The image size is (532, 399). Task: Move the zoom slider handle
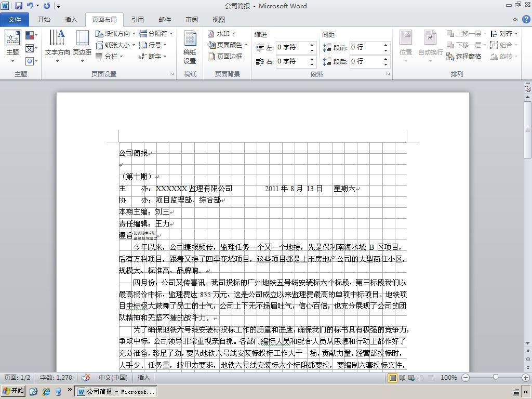click(x=496, y=378)
